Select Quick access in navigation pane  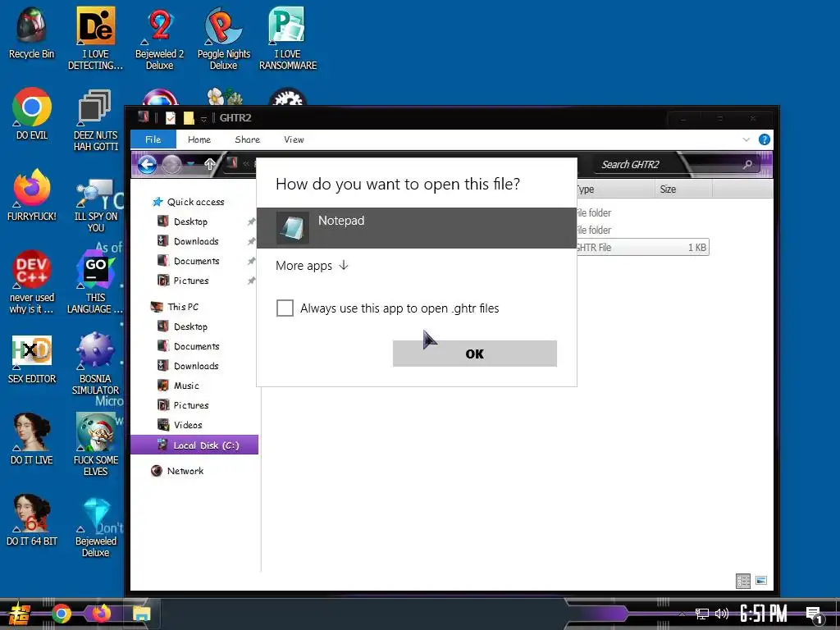(195, 202)
